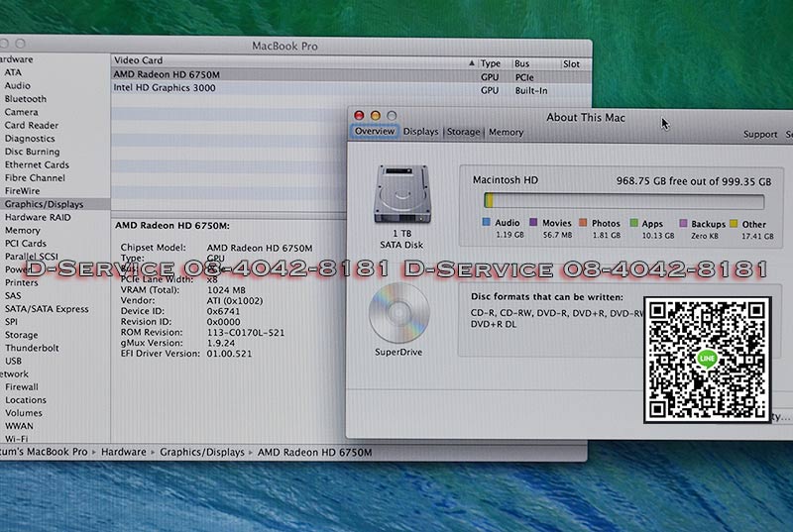
Task: Click Graphics/Displays in the bottom path bar
Action: point(202,452)
